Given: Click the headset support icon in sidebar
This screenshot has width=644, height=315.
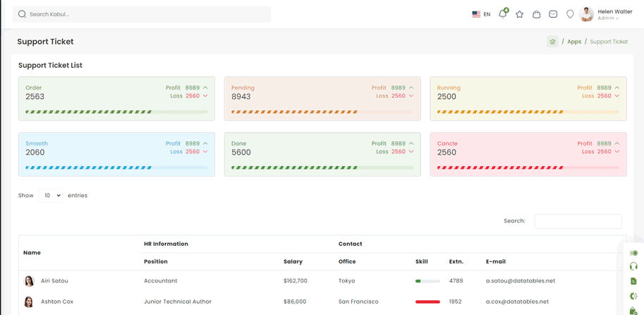Looking at the screenshot, I should 633,266.
